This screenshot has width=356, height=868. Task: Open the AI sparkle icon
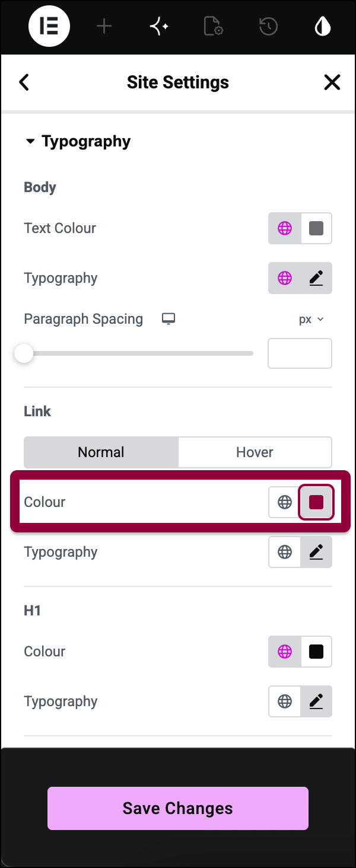tap(159, 27)
